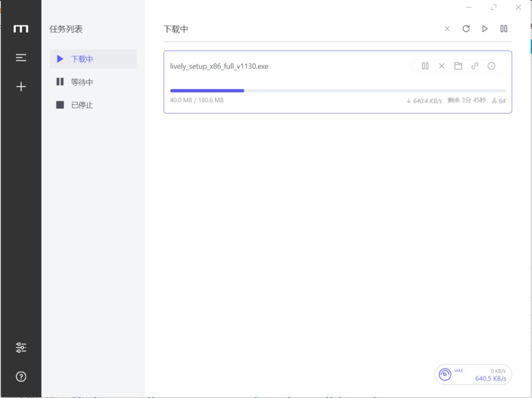Resume all downloads with the play icon
Viewport: 532px width, 398px height.
coord(485,29)
